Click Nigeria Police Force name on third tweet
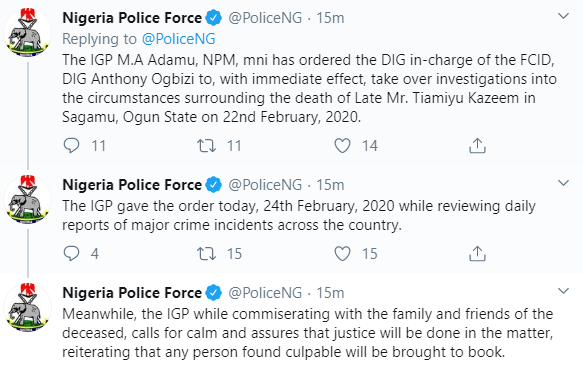583x369 pixels. (132, 293)
